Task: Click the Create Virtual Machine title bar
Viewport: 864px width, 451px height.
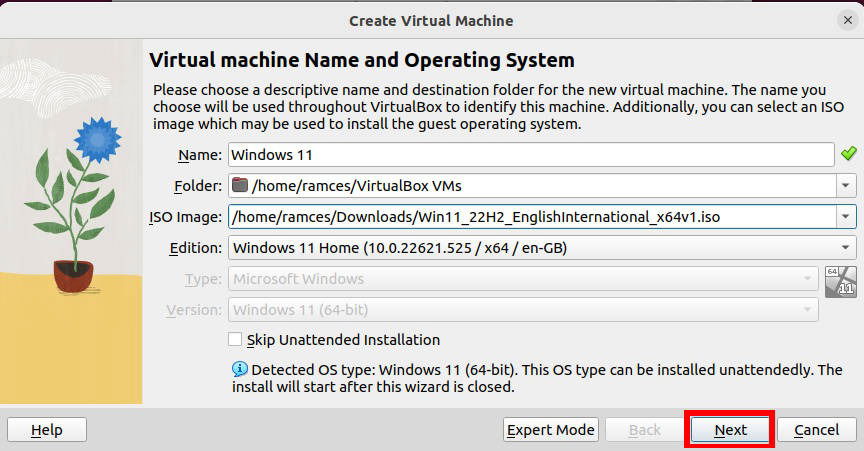Action: (x=432, y=20)
